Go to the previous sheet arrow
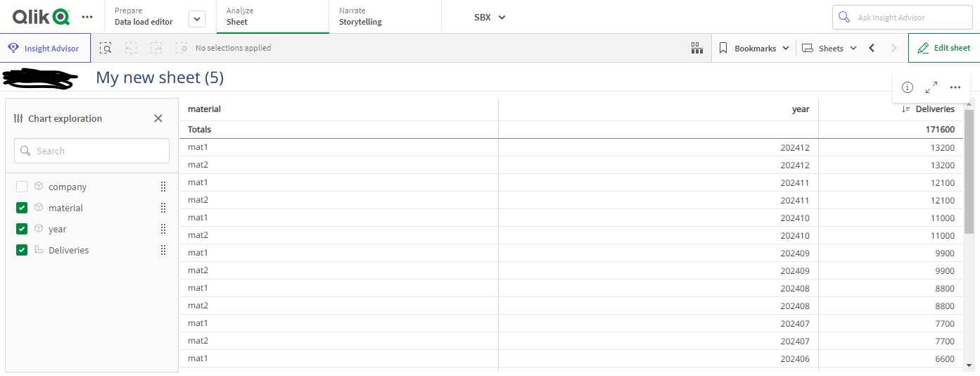 click(872, 48)
